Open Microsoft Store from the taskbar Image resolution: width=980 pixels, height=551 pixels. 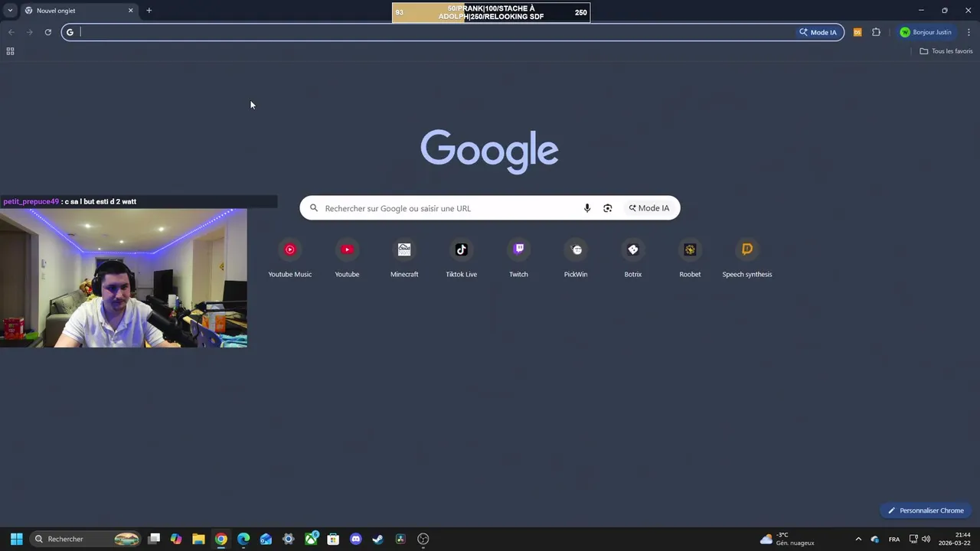tap(333, 539)
